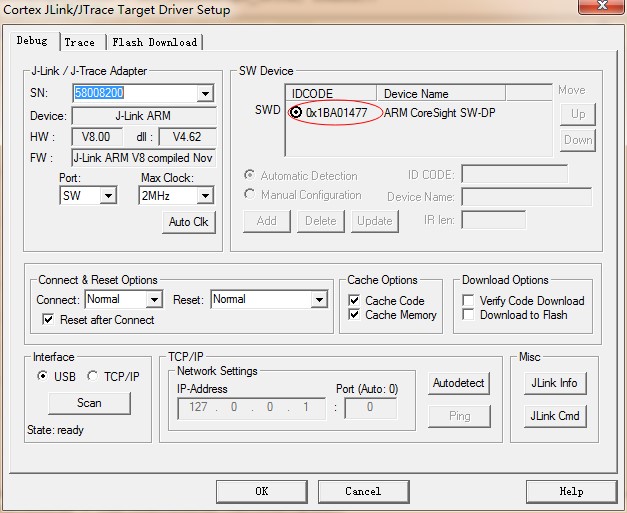Click the J-Link ARM device field
The width and height of the screenshot is (627, 513).
(x=144, y=116)
